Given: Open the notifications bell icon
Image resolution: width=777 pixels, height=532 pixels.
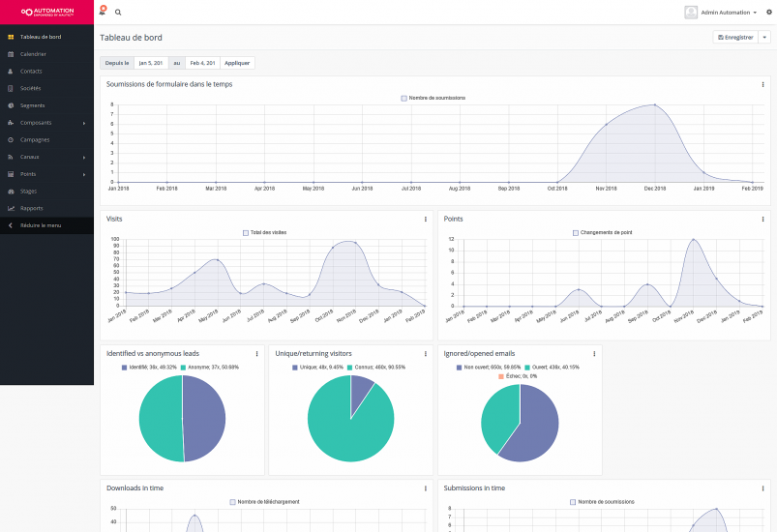Looking at the screenshot, I should 103,11.
